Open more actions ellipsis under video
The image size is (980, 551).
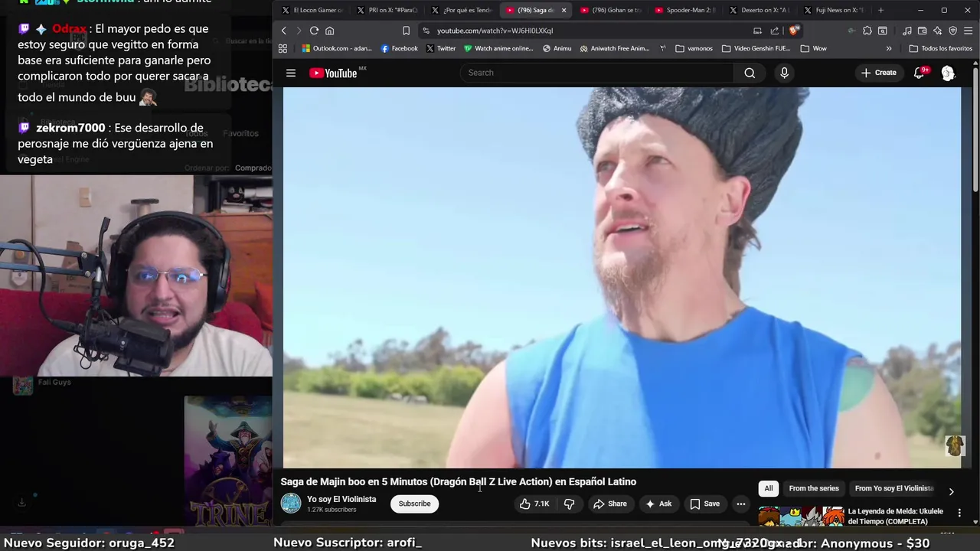point(740,504)
